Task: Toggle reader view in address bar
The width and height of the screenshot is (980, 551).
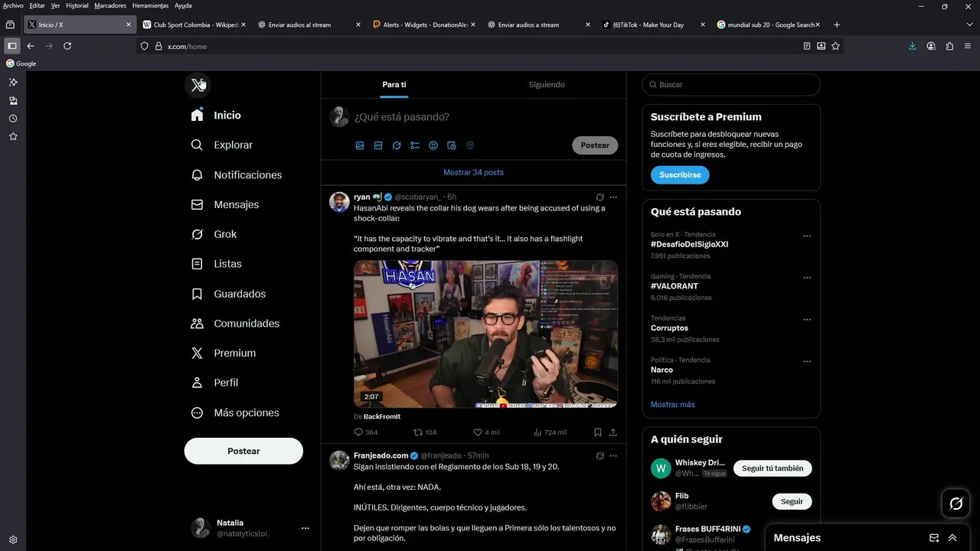Action: click(807, 46)
